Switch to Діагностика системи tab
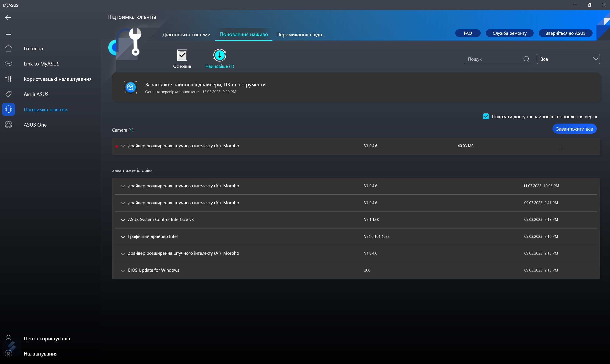This screenshot has width=610, height=364. click(186, 35)
